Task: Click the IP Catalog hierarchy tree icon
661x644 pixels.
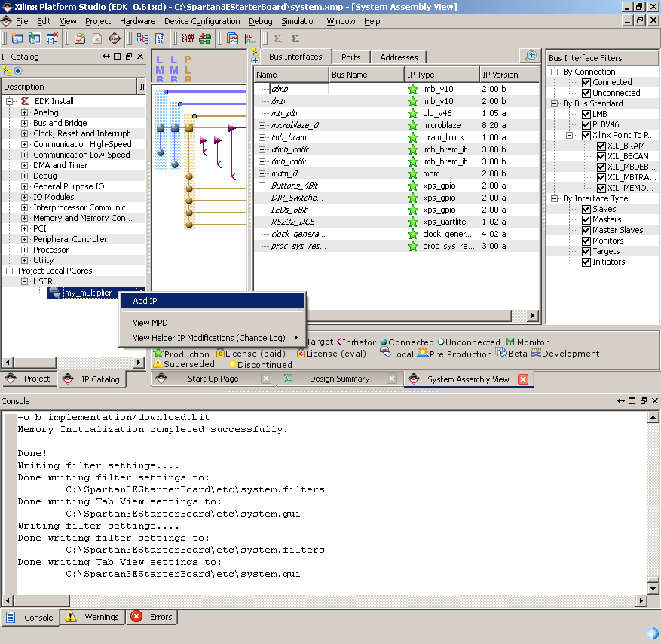Action: click(x=7, y=71)
